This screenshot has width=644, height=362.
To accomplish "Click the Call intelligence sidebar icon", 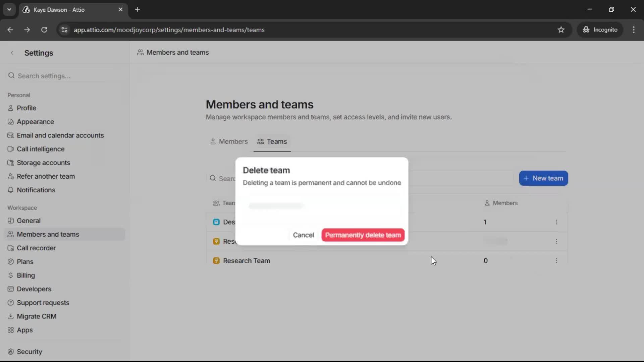I will (11, 149).
